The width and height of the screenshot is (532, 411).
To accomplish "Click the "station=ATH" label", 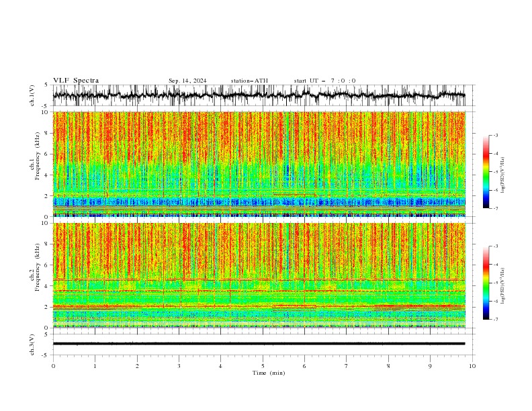I will (x=249, y=81).
